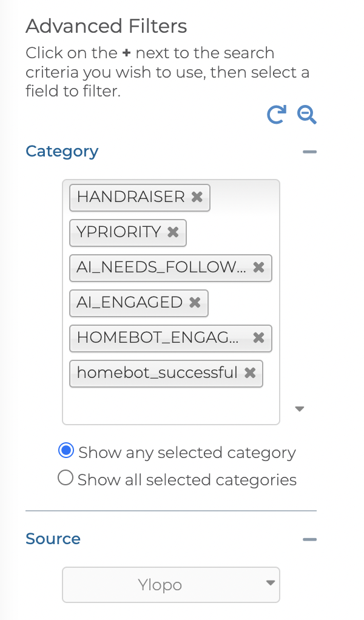Viewport: 364px width, 620px height.
Task: Remove the YPRIORITY category tag
Action: click(173, 232)
